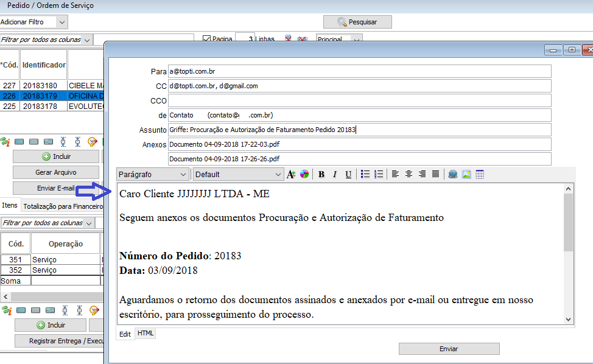
Task: Insert a numbered list
Action: click(x=379, y=174)
